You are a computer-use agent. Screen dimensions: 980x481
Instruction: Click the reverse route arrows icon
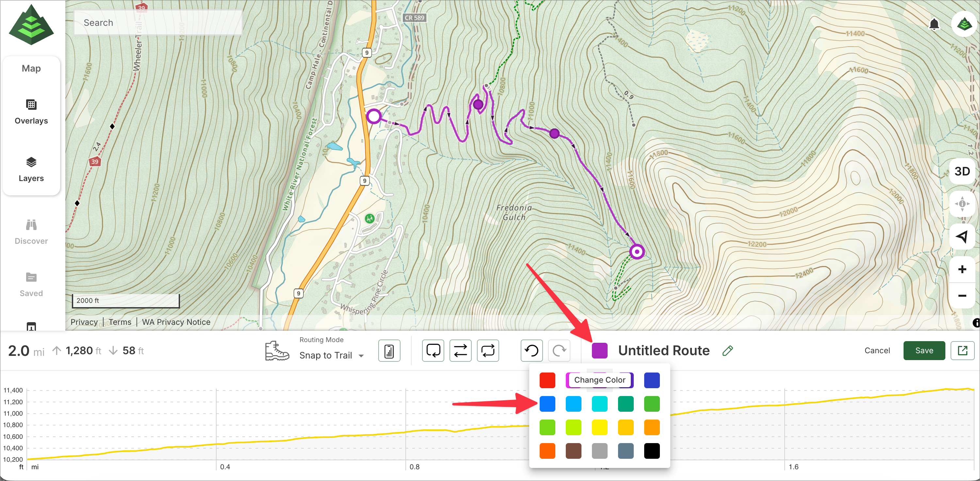[x=460, y=351]
